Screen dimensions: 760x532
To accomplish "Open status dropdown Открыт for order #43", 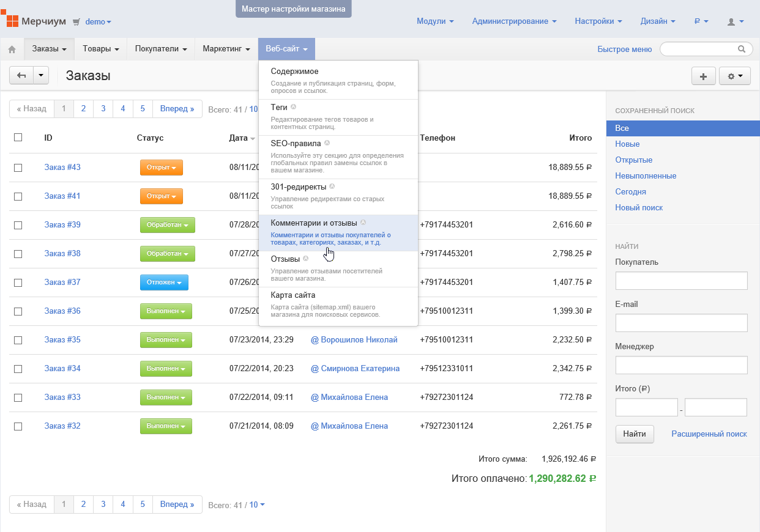I will 162,168.
